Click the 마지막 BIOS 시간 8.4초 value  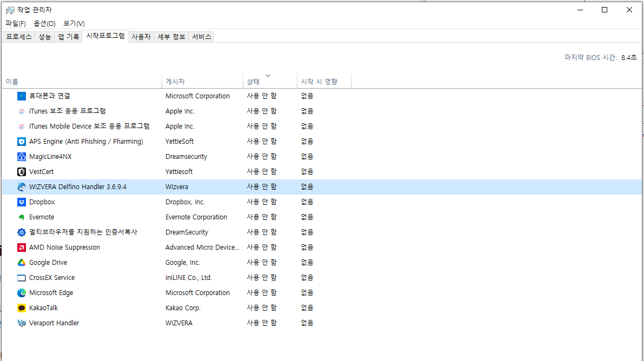click(x=629, y=57)
